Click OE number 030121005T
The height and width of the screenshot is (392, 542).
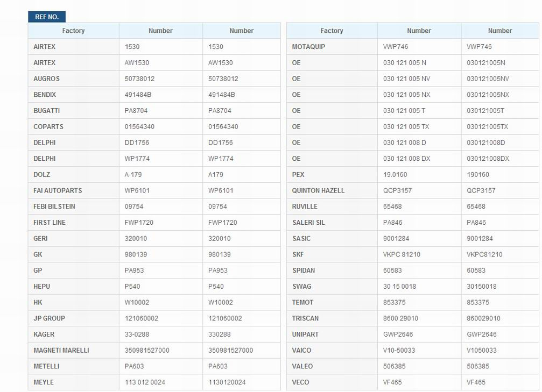[485, 111]
